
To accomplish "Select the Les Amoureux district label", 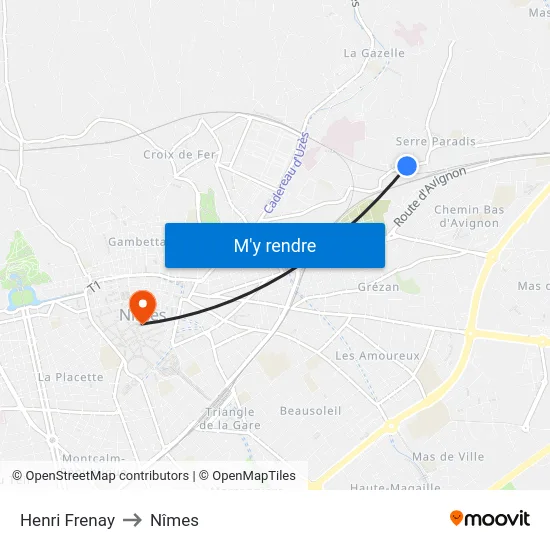I will coord(377,356).
